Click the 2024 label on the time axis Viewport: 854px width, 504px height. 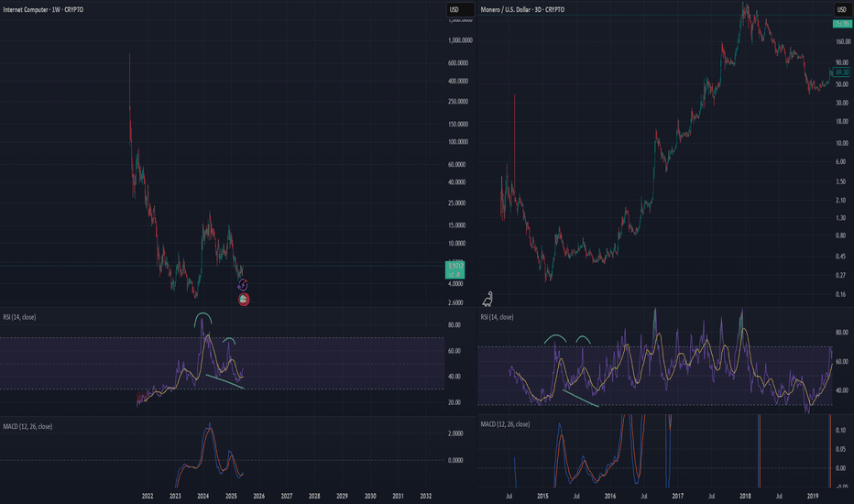click(x=203, y=496)
